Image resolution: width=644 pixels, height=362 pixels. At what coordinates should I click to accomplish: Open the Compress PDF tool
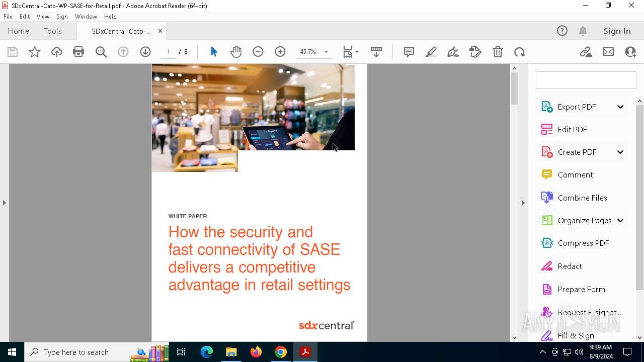(x=582, y=243)
